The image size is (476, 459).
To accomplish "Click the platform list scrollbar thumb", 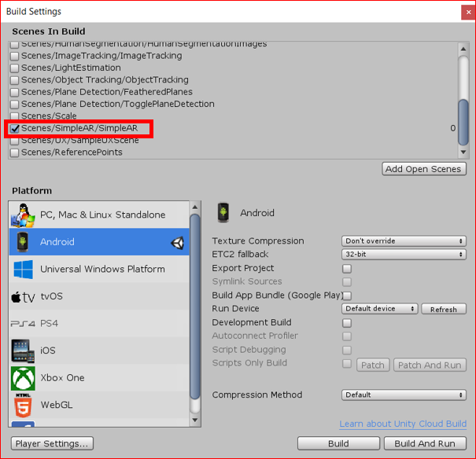I will (x=195, y=307).
